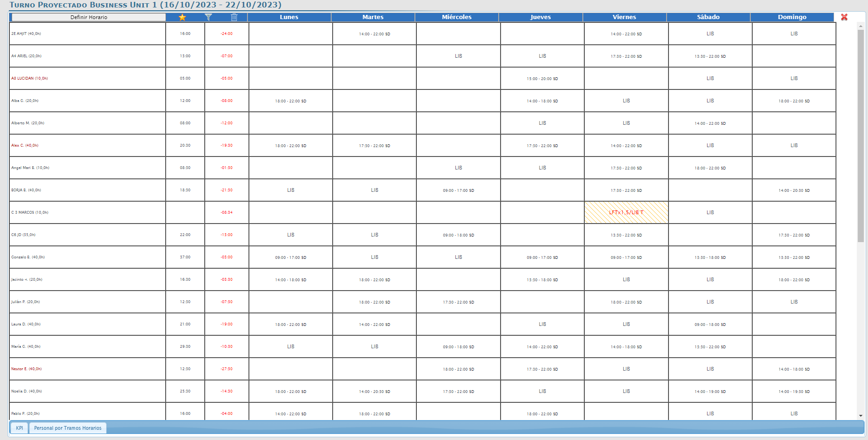Select Gonzalo B.'s Lunes 09:00 - 17:00 SD shift
This screenshot has width=868, height=440.
coord(290,257)
